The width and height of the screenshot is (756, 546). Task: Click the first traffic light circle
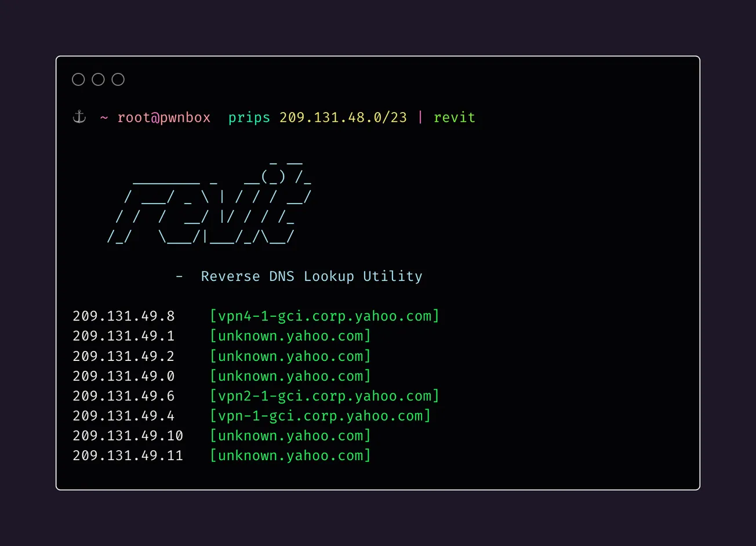78,79
